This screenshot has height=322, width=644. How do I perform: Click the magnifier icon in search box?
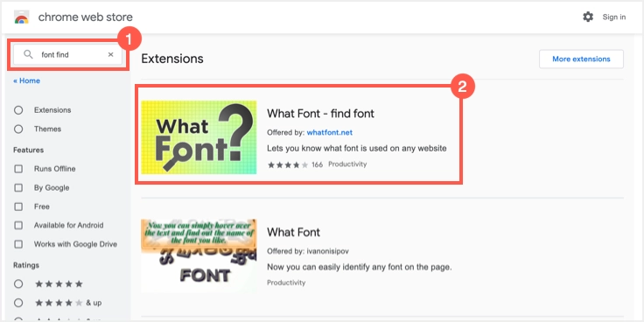(28, 54)
